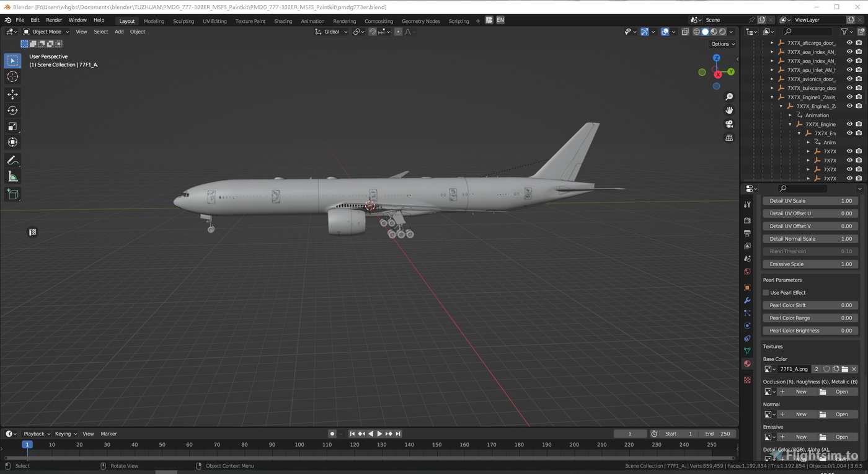Activate the Measure tool
Screen dimensions: 868x474
point(12,176)
